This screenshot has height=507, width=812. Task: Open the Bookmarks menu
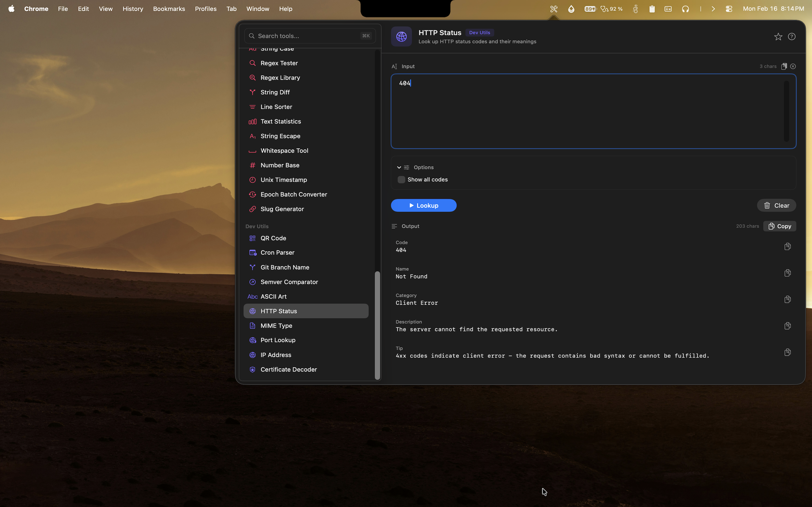click(x=169, y=9)
